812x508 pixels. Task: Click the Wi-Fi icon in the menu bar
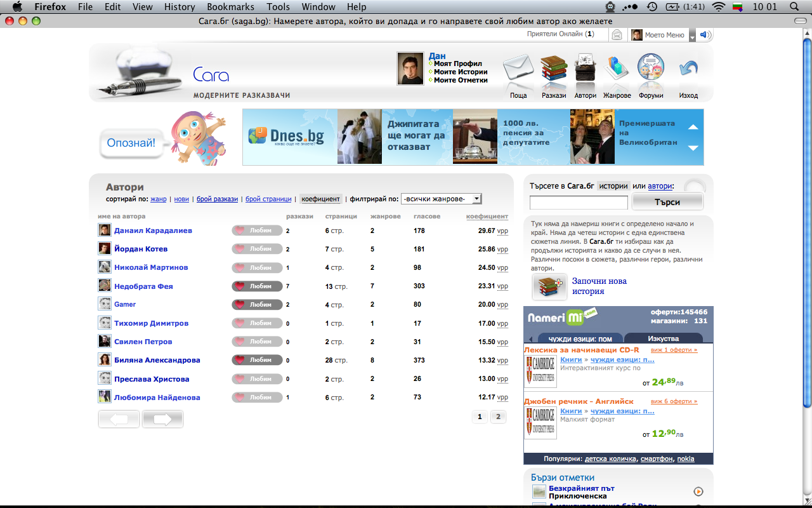point(719,7)
